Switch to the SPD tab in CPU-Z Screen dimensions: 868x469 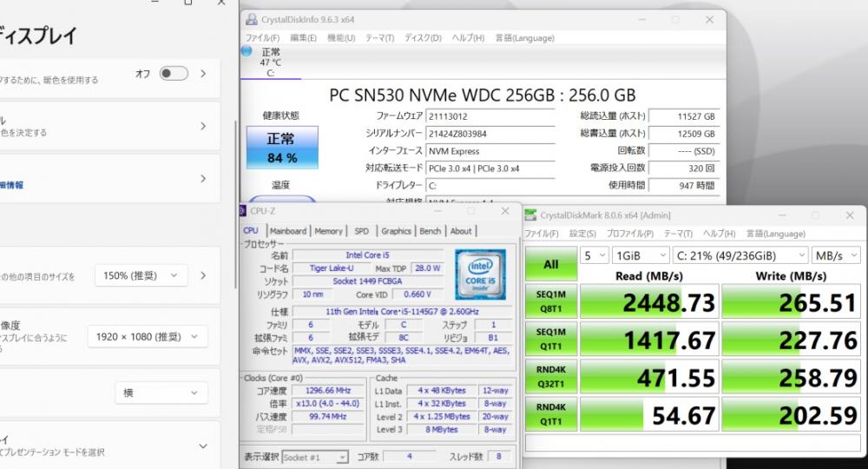click(361, 231)
